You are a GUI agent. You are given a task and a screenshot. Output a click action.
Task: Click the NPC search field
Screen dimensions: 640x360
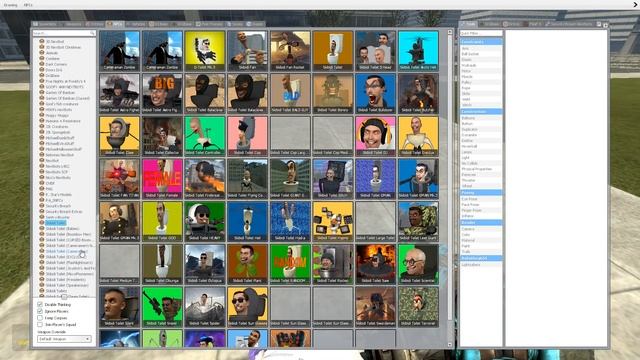pos(64,33)
